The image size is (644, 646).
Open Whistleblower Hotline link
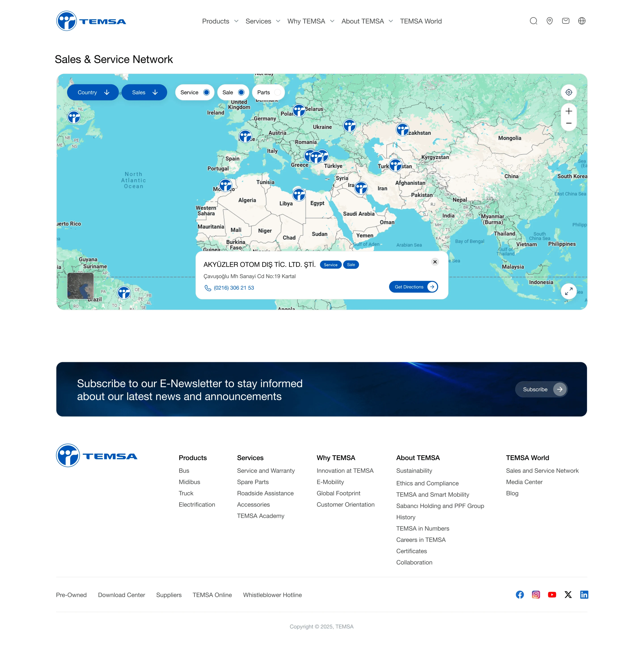coord(272,595)
